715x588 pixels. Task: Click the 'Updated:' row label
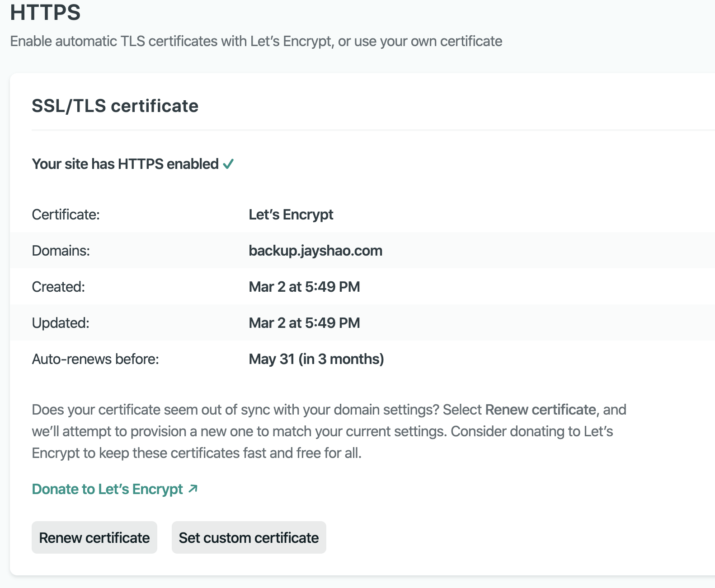coord(61,323)
